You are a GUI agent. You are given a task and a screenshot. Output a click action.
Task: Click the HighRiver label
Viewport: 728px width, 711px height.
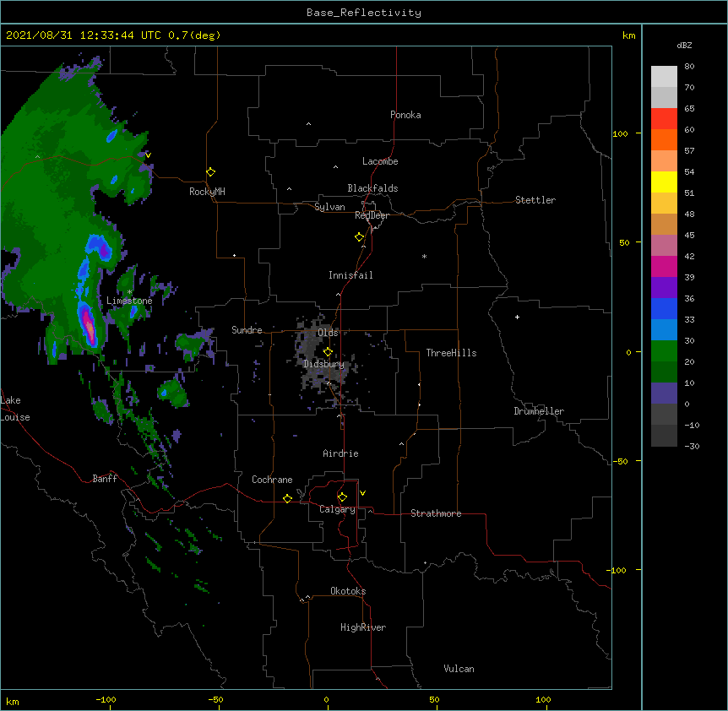(x=363, y=627)
